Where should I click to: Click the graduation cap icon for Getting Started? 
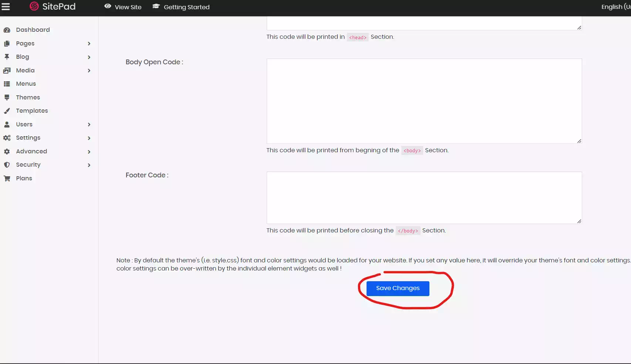(x=156, y=6)
